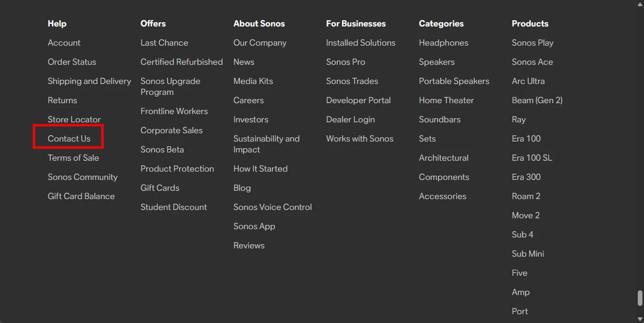Open the Gift Card Balance page
The height and width of the screenshot is (323, 644).
pyautogui.click(x=81, y=196)
